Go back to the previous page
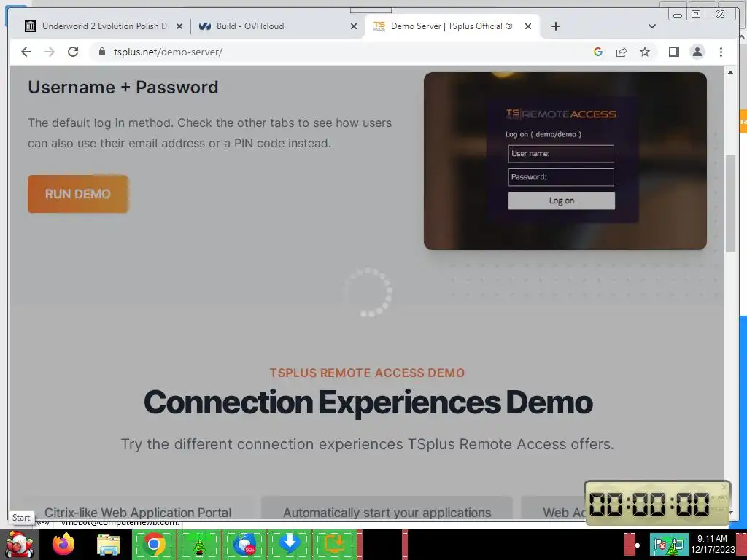 (x=26, y=52)
